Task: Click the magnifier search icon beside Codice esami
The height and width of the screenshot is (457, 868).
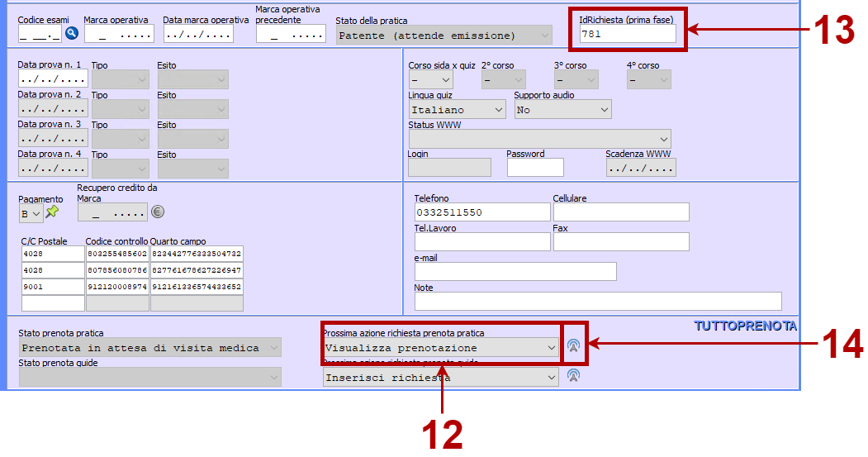Action: pos(72,33)
